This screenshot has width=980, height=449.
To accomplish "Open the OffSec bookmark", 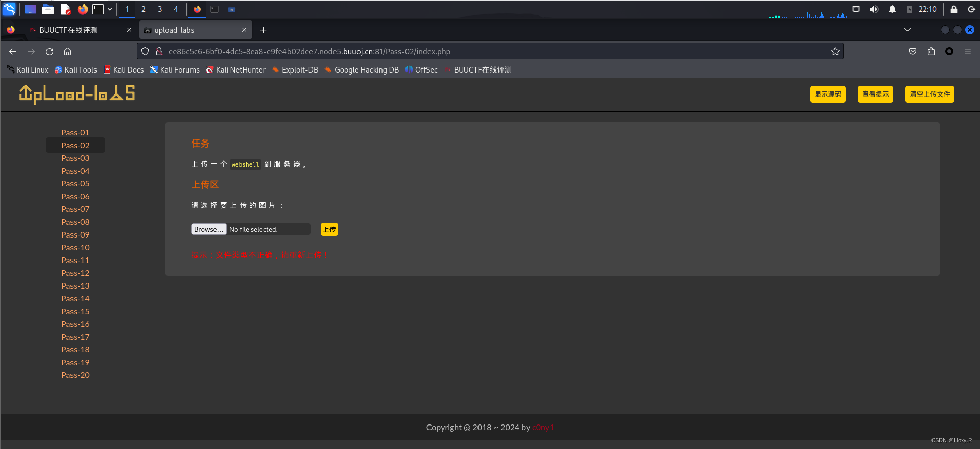I will (x=421, y=70).
